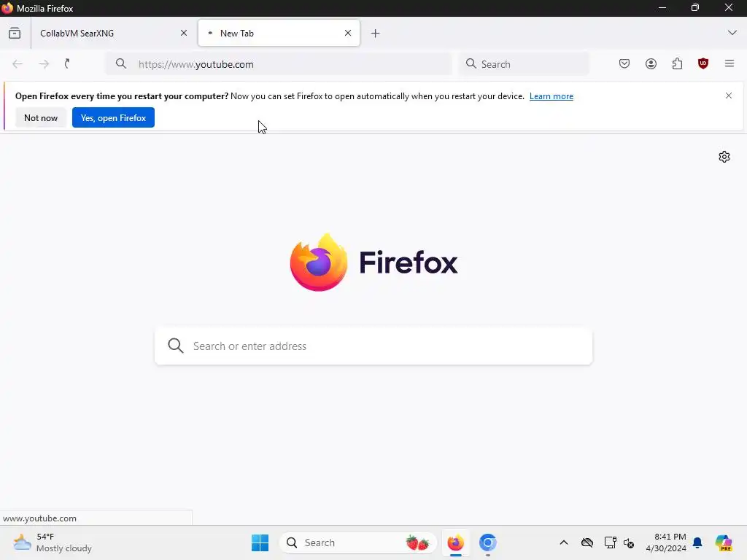Close the CollabVM SearXNG tab
The width and height of the screenshot is (747, 560).
[x=184, y=34]
